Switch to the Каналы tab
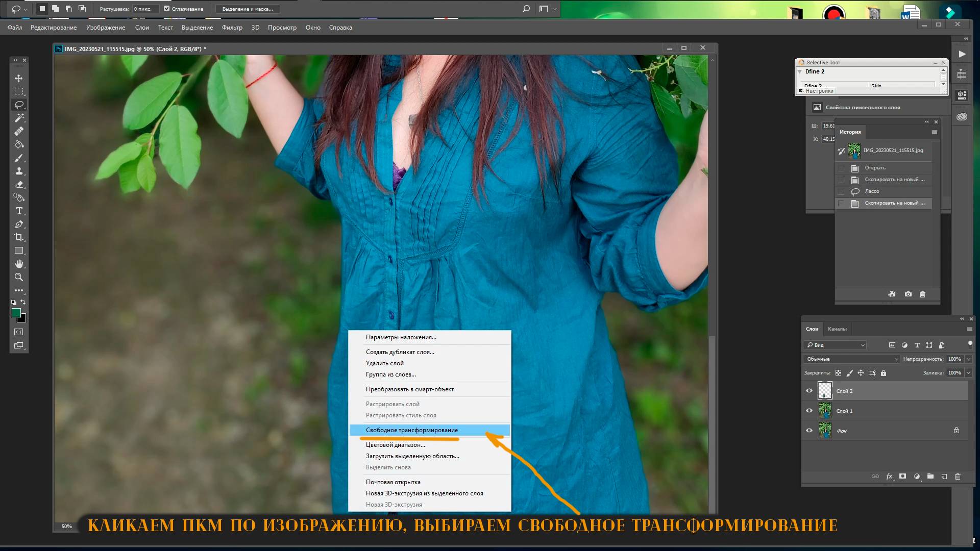The width and height of the screenshot is (980, 551). (837, 329)
